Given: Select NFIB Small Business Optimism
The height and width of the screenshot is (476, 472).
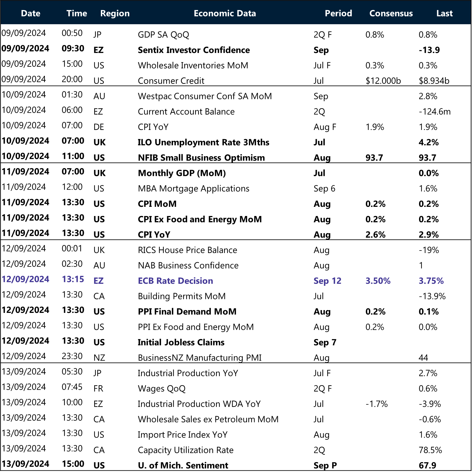Looking at the screenshot, I should 201,158.
